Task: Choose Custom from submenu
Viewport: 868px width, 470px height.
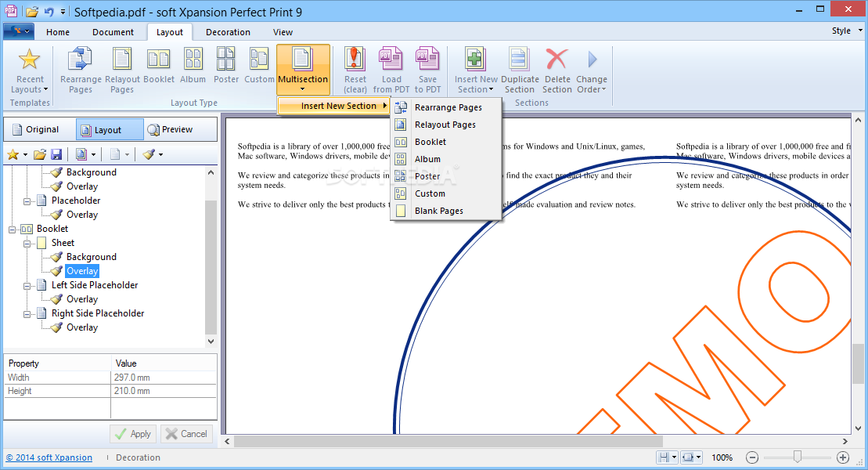Action: point(446,193)
